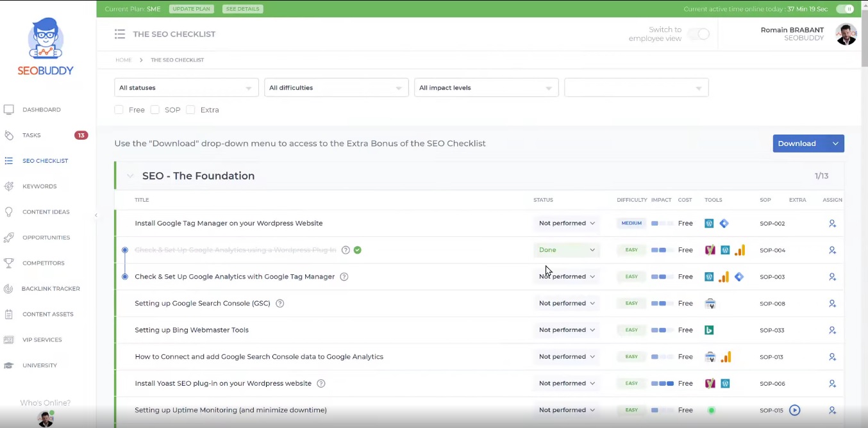
Task: Click the Dashboard sidebar icon
Action: pos(8,110)
